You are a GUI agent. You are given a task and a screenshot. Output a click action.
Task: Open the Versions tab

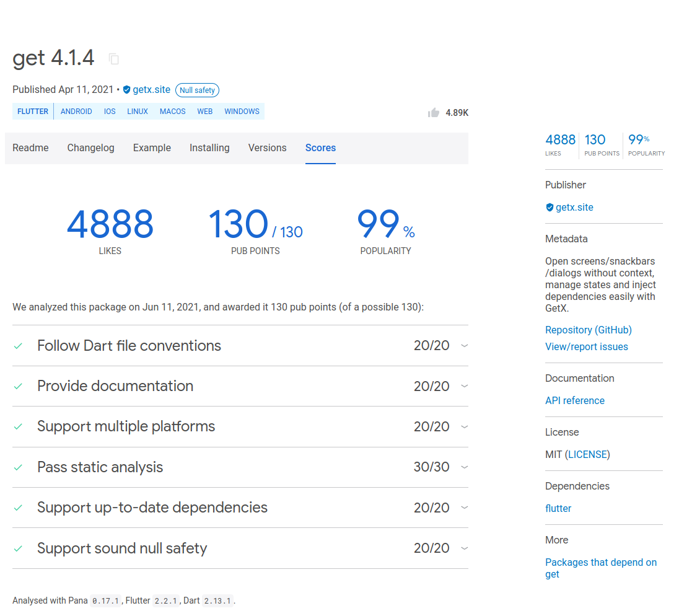[x=267, y=147]
